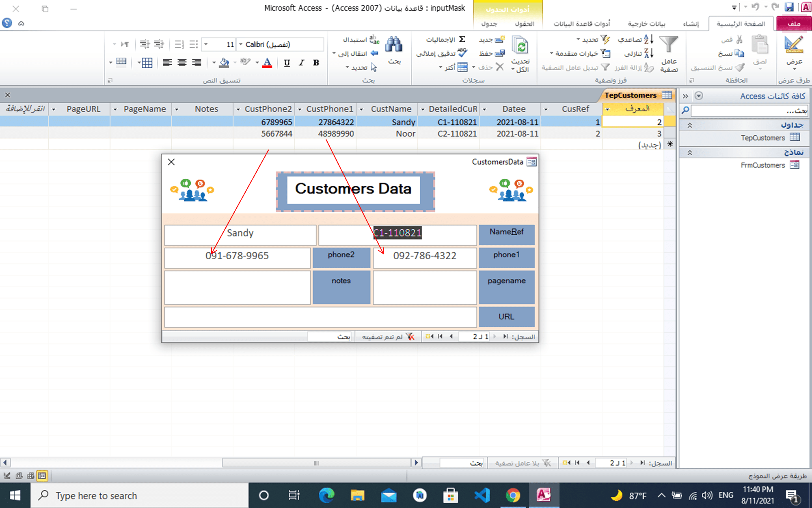812x508 pixels.
Task: Switch to the Create ribbon tab
Action: (x=691, y=24)
